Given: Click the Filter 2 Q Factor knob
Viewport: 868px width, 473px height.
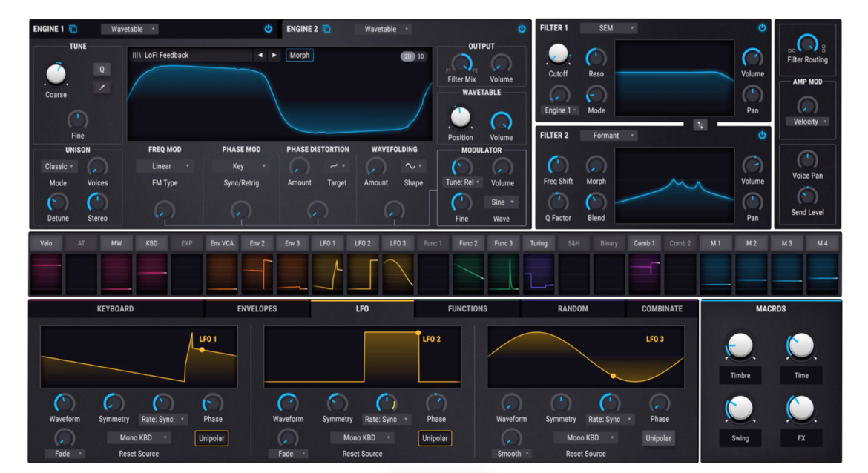Looking at the screenshot, I should pos(557,202).
